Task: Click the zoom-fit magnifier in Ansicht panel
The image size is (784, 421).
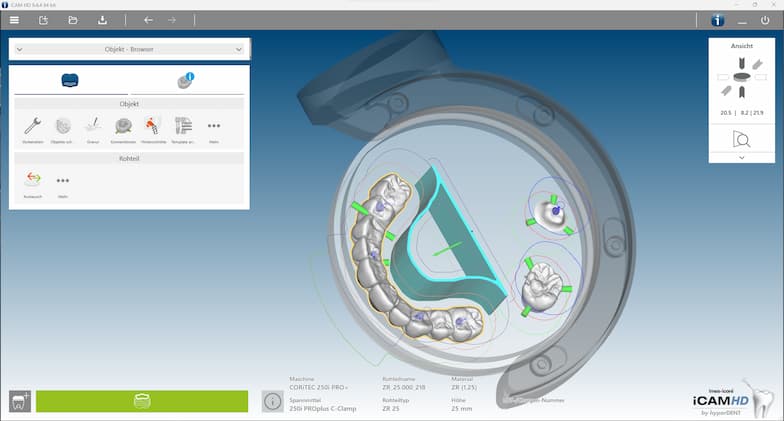Action: click(741, 139)
